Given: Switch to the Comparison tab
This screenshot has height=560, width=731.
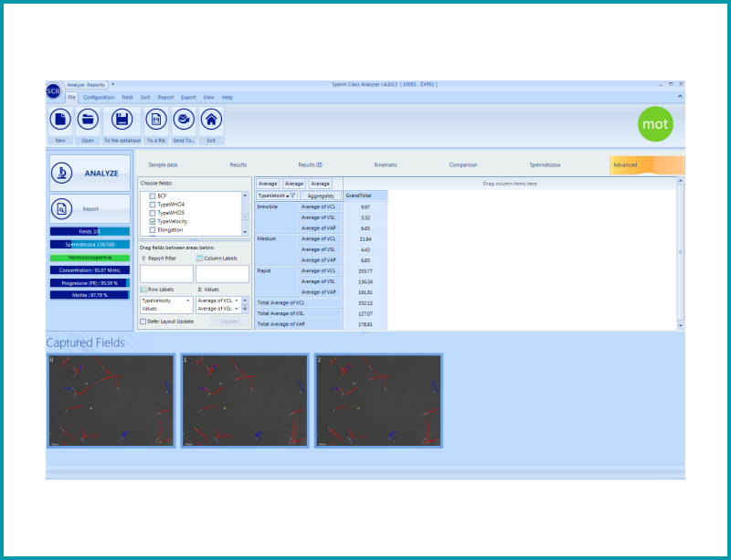Looking at the screenshot, I should click(463, 165).
